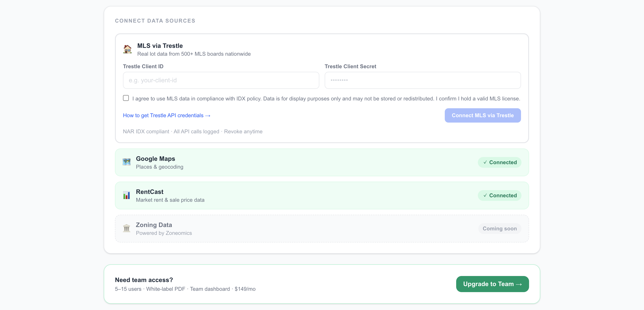
Task: Click the Market rent & sale price data text
Action: click(170, 200)
